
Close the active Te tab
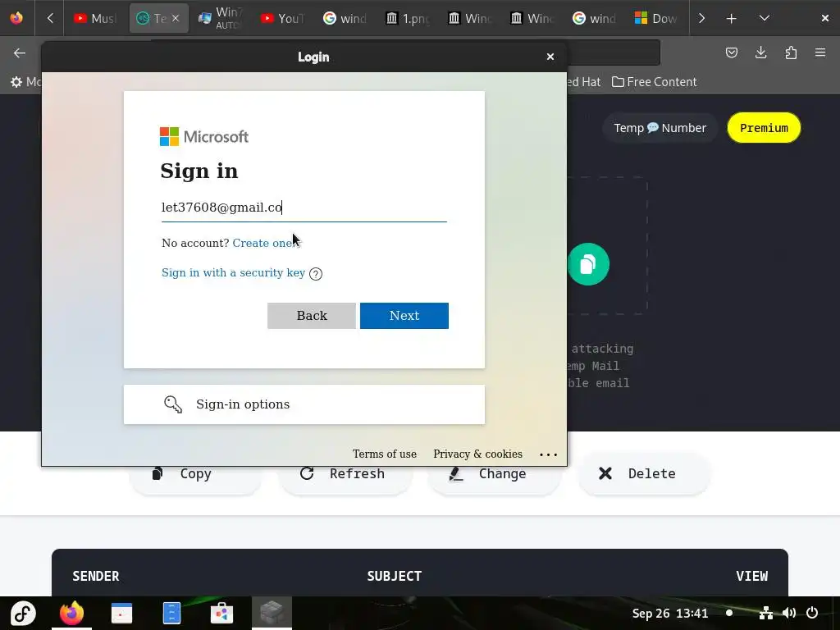point(176,18)
